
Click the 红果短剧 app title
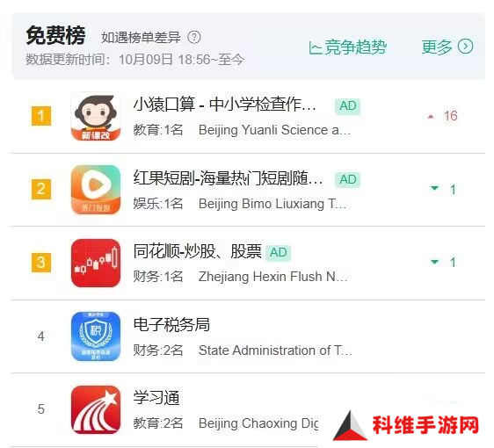click(228, 178)
